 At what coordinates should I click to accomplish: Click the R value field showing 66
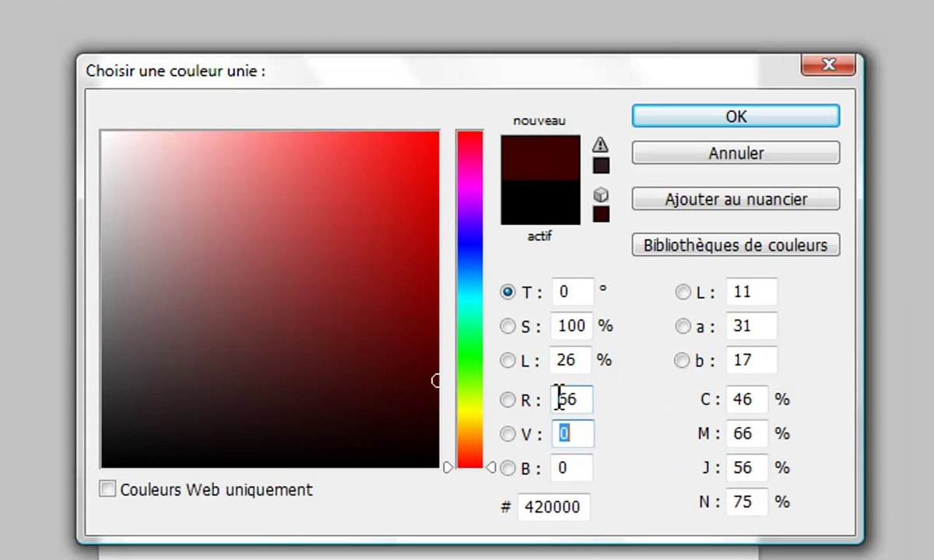573,400
